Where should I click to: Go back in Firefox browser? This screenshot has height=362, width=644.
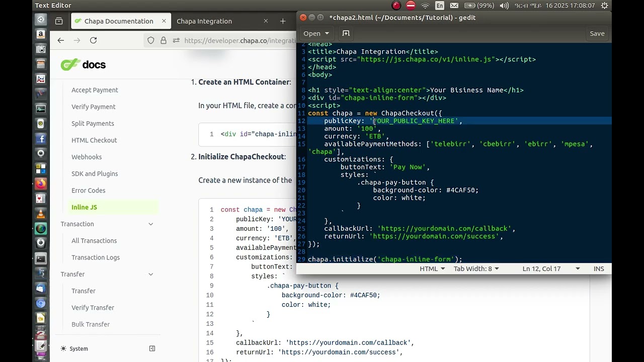tap(61, 40)
